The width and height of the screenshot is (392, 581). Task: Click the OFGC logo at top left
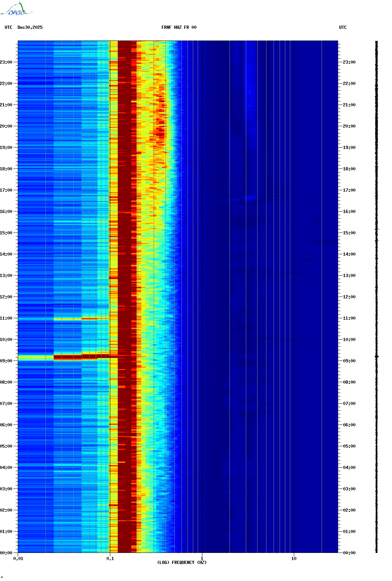(16, 9)
